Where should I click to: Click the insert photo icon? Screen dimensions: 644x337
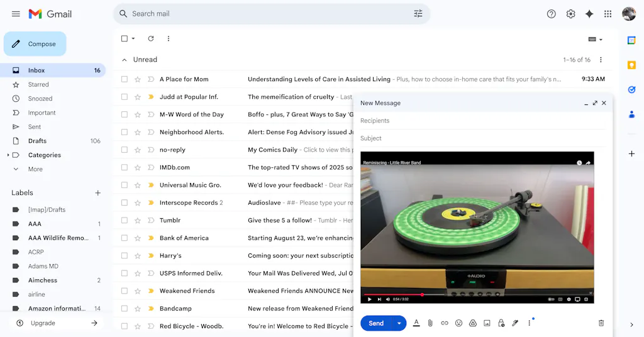pyautogui.click(x=487, y=323)
